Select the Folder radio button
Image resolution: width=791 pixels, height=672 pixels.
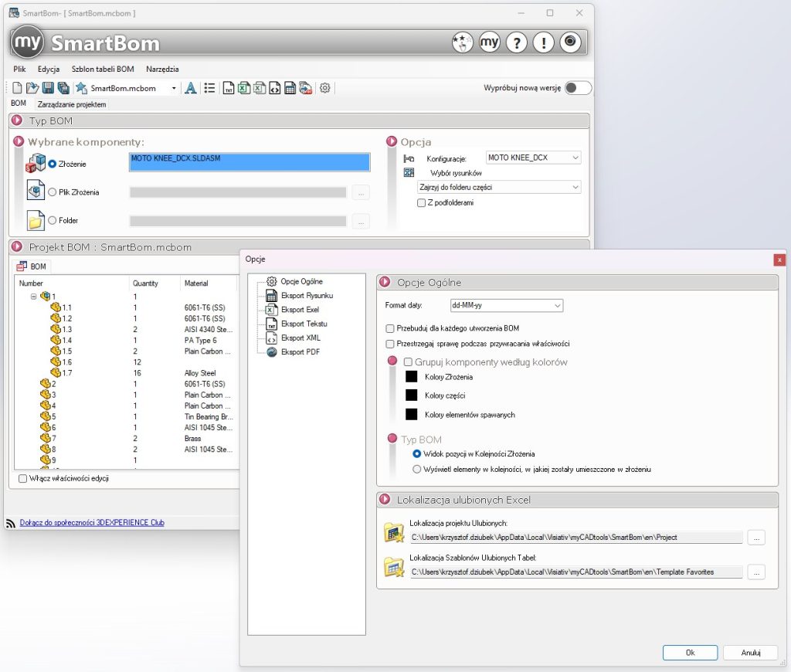pos(52,220)
